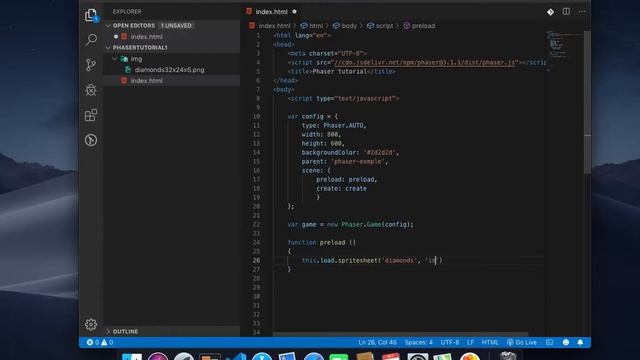The width and height of the screenshot is (640, 360).
Task: Click line number 10 in the gutter
Action: pos(256,116)
